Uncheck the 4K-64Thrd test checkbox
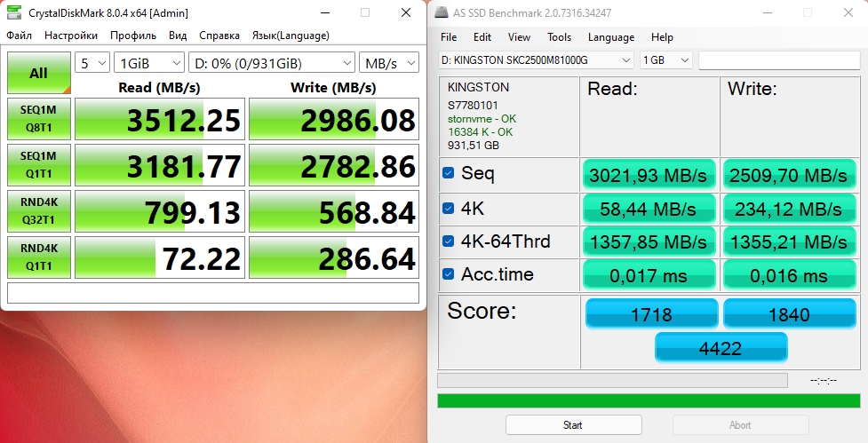 pos(449,241)
